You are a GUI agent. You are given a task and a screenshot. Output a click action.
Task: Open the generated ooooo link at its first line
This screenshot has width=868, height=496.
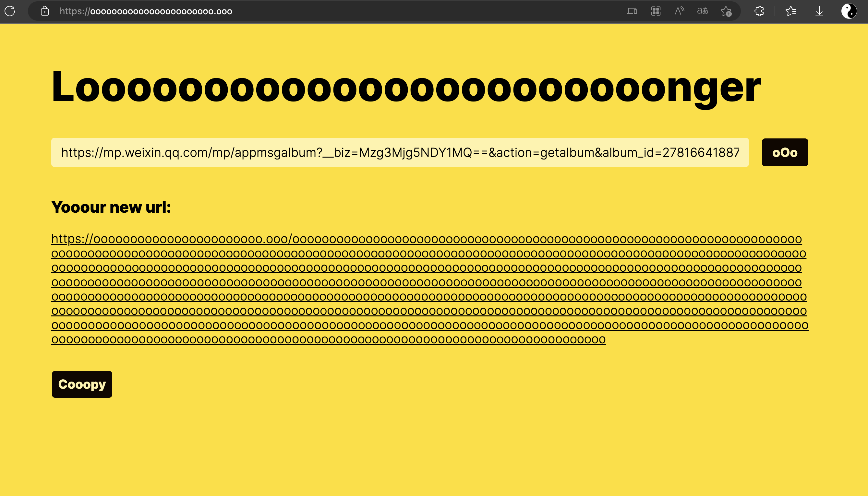click(x=426, y=239)
